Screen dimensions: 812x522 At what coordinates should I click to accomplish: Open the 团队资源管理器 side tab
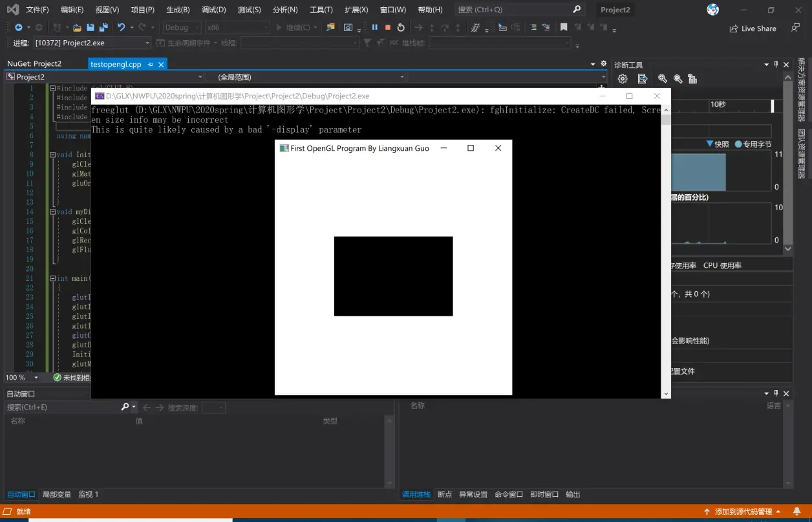[x=802, y=154]
